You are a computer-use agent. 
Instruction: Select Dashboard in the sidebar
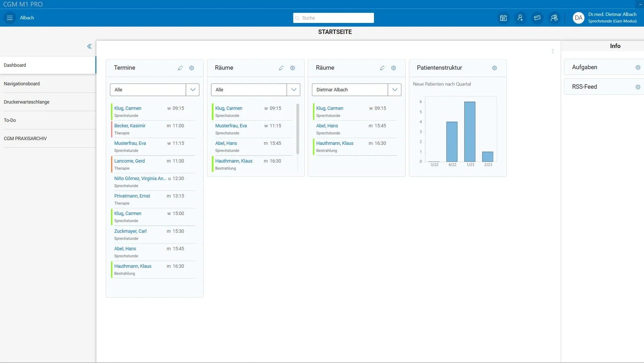click(48, 65)
